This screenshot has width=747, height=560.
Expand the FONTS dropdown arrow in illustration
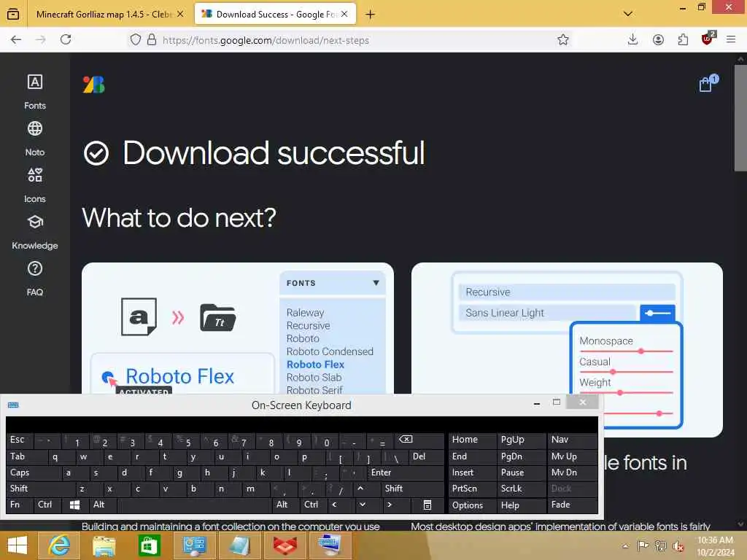(x=376, y=283)
